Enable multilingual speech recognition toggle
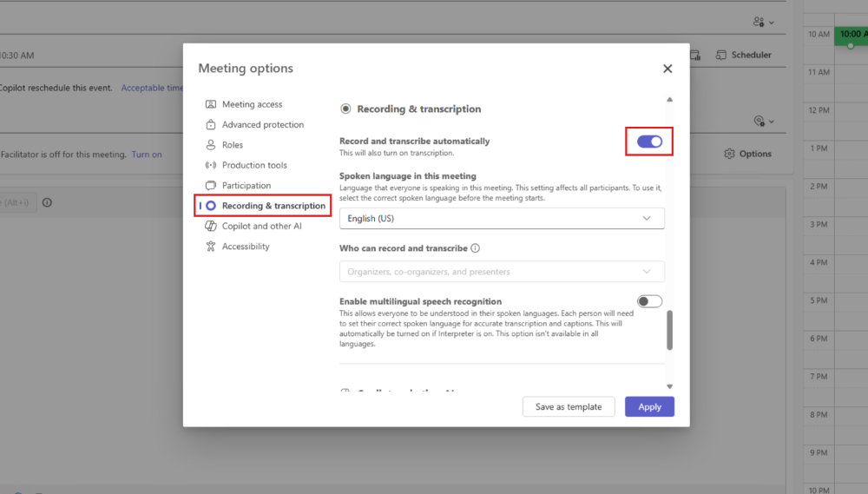 649,301
